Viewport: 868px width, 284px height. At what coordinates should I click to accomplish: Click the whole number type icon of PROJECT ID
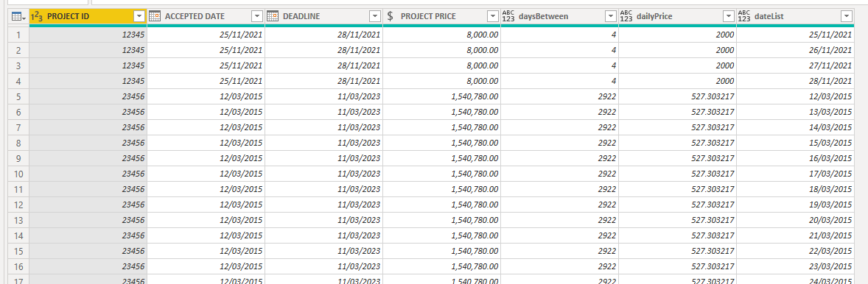point(37,17)
